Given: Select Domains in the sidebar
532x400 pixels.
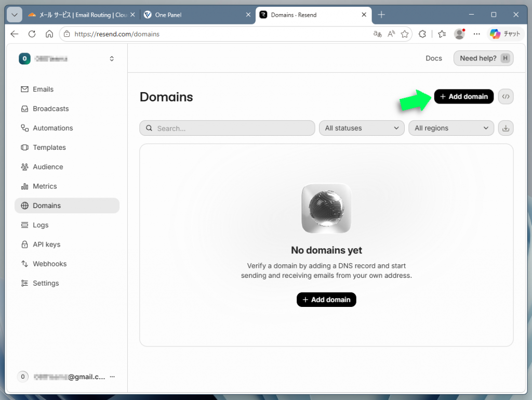Looking at the screenshot, I should click(67, 205).
